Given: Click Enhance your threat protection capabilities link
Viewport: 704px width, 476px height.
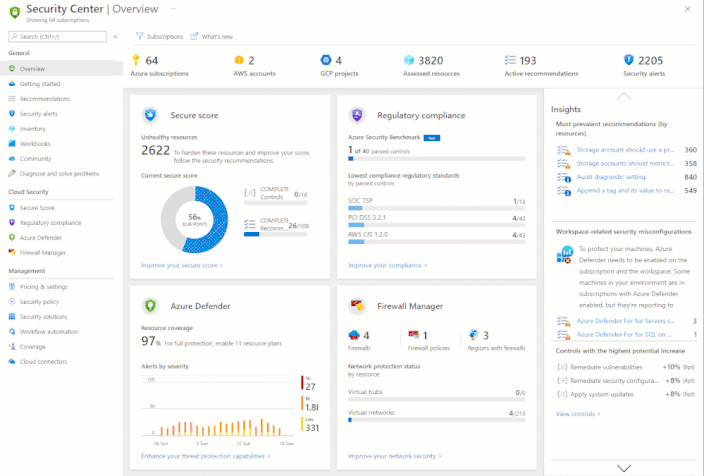Looking at the screenshot, I should pyautogui.click(x=206, y=456).
